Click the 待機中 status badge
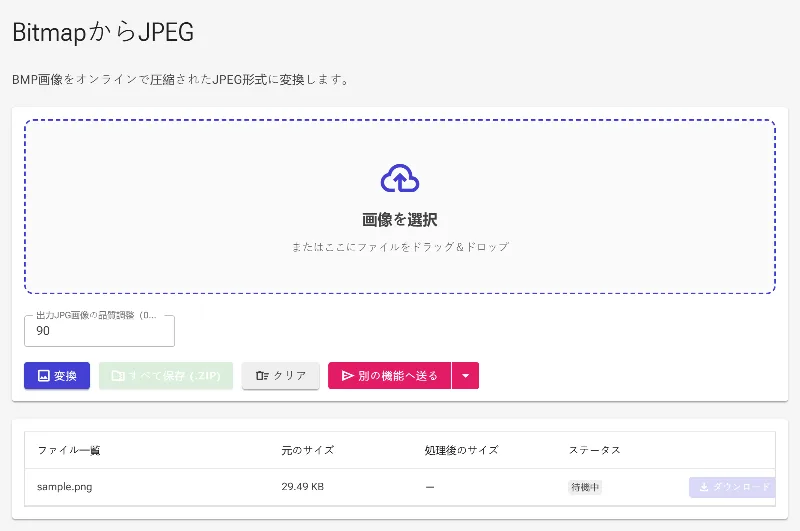Viewport: 800px width, 531px height. pyautogui.click(x=585, y=487)
